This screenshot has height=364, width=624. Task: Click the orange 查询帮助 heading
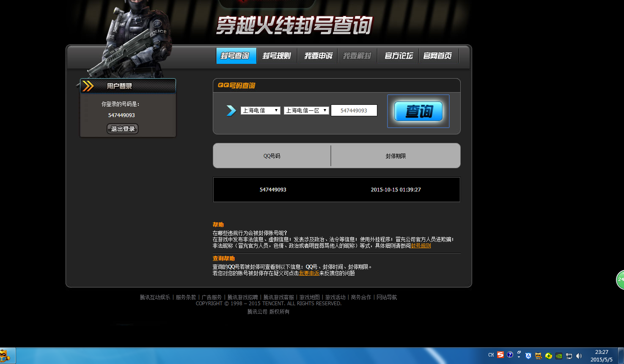coord(223,258)
